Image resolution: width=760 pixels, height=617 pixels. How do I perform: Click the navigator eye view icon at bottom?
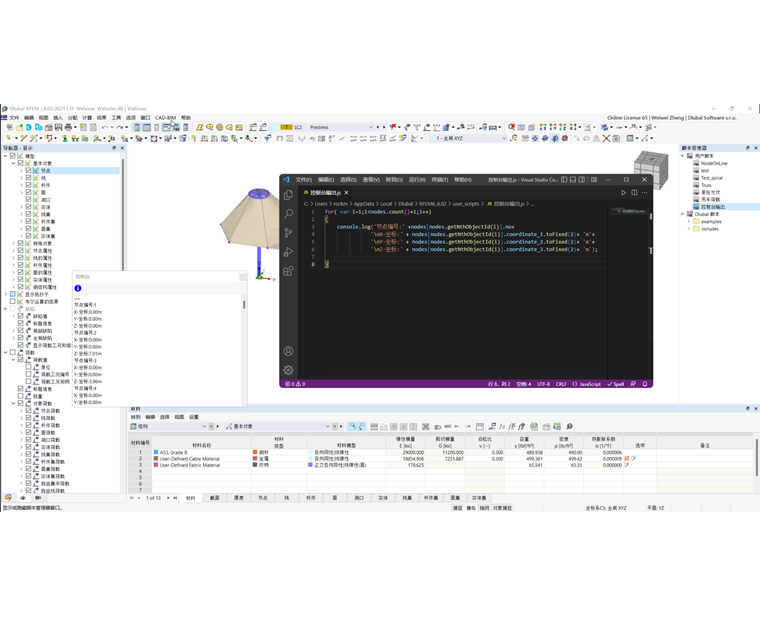tap(23, 498)
